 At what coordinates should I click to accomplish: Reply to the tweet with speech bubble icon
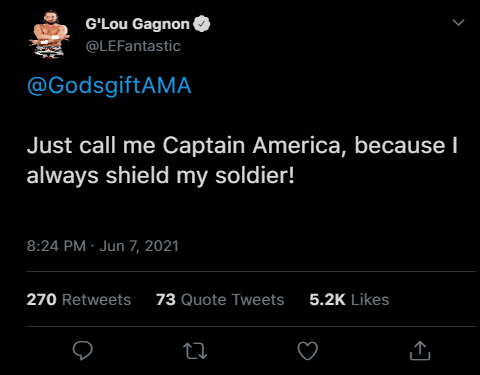[x=83, y=351]
